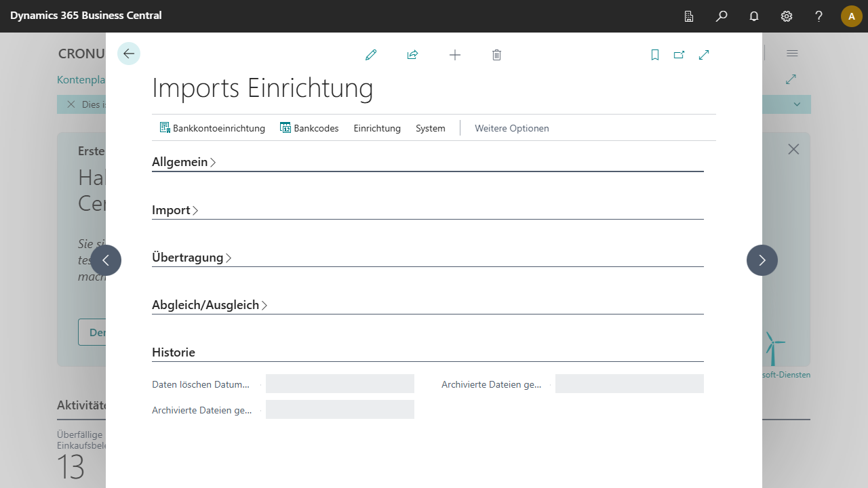Open the System menu
The image size is (868, 488).
(x=431, y=128)
